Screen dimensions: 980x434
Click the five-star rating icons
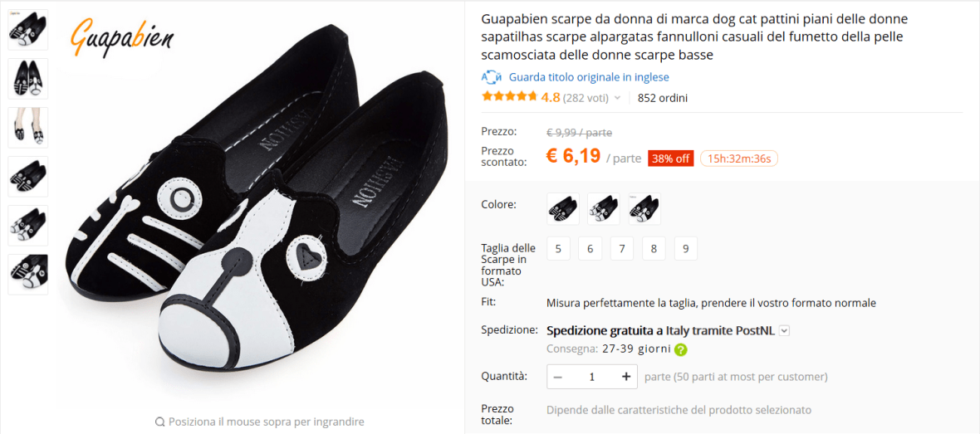(x=509, y=97)
